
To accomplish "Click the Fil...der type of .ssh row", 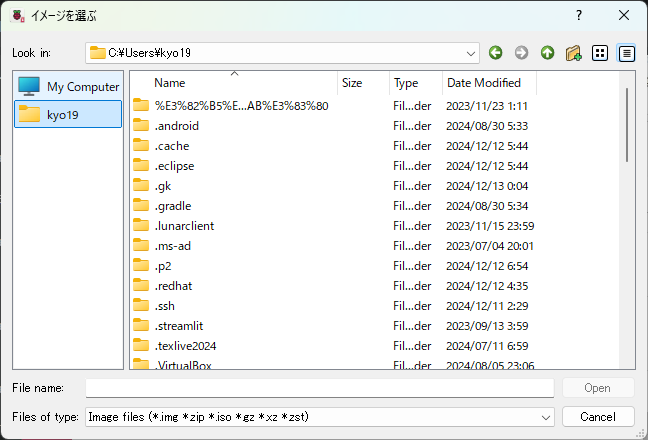I will [412, 306].
